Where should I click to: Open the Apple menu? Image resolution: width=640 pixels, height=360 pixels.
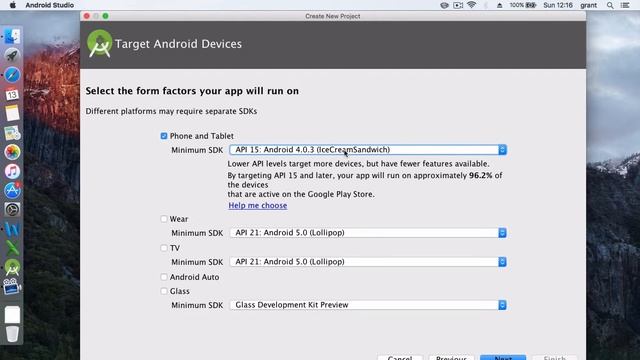click(x=13, y=5)
